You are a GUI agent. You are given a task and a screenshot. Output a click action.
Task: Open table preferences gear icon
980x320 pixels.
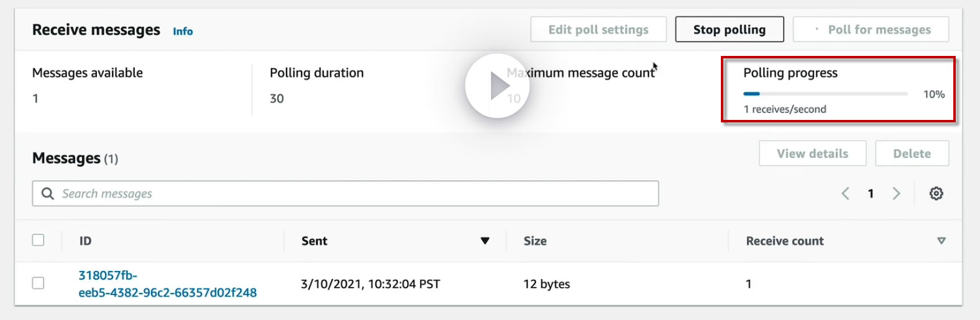coord(936,194)
